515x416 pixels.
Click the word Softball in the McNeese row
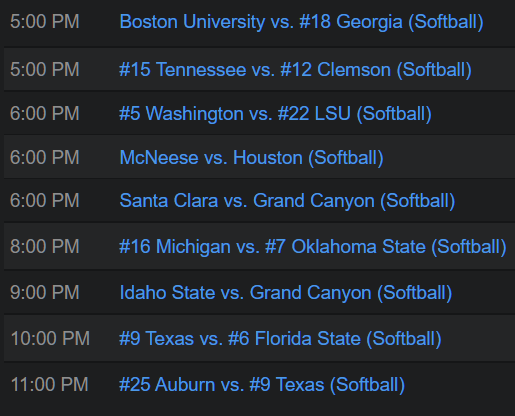pyautogui.click(x=346, y=157)
